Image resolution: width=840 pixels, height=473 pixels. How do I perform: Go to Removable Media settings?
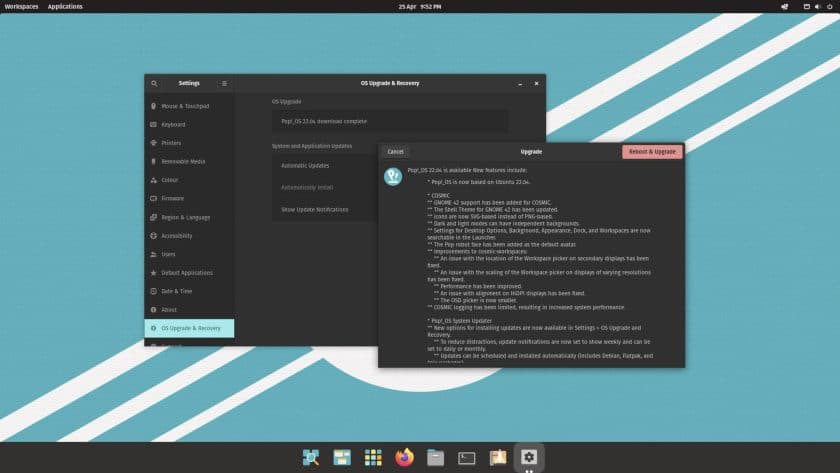189,161
